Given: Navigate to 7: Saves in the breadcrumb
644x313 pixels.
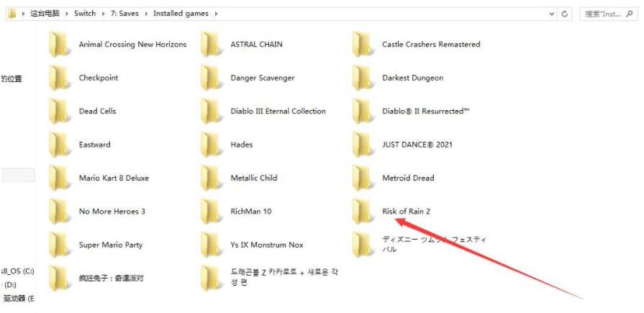Looking at the screenshot, I should (x=124, y=14).
